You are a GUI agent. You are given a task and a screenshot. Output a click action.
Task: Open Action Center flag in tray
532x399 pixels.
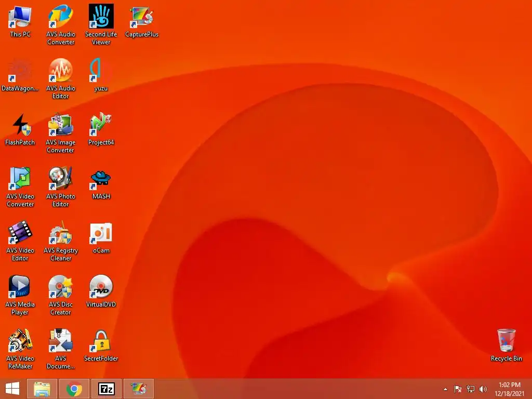458,389
